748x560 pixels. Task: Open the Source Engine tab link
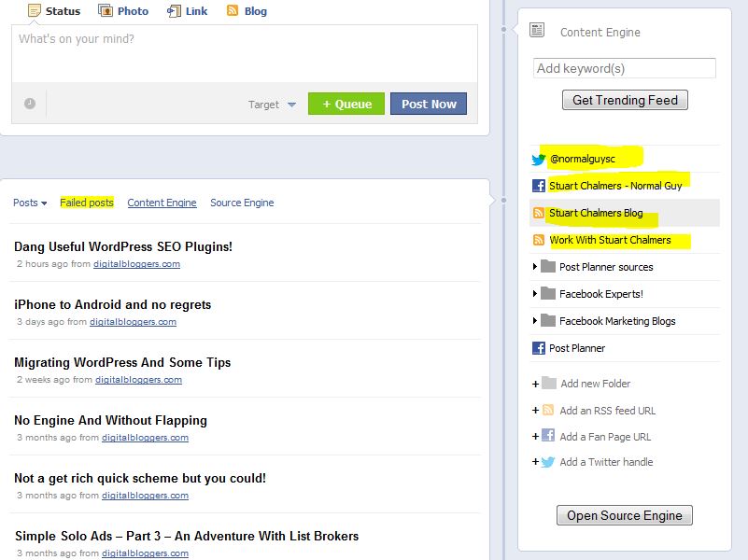tap(242, 203)
